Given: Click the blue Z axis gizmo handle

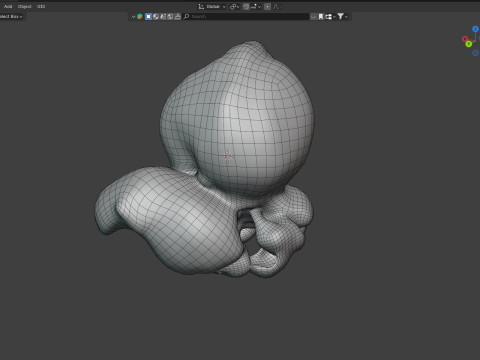Looking at the screenshot, I should coord(475,29).
